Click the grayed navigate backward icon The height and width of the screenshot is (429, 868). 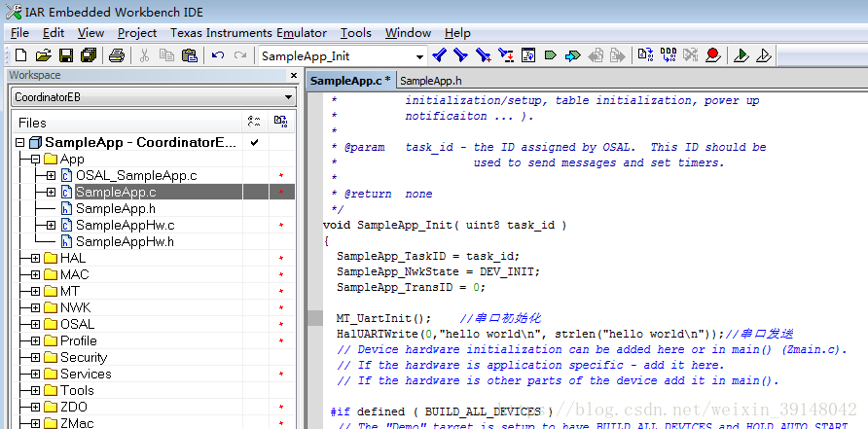(596, 55)
